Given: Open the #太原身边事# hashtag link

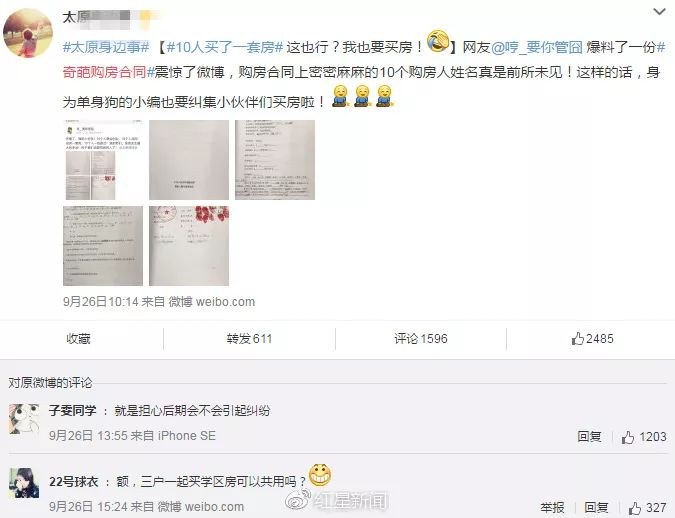Looking at the screenshot, I should (106, 47).
